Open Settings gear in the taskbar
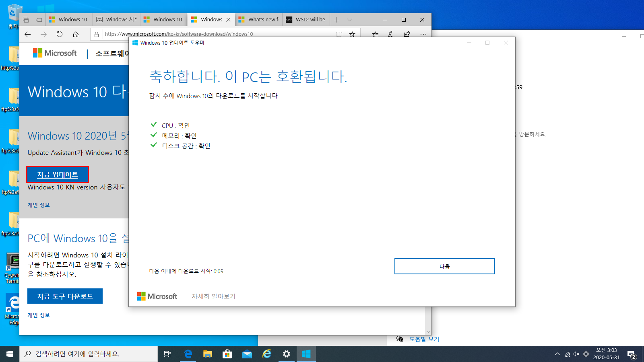The height and width of the screenshot is (362, 644). click(287, 354)
